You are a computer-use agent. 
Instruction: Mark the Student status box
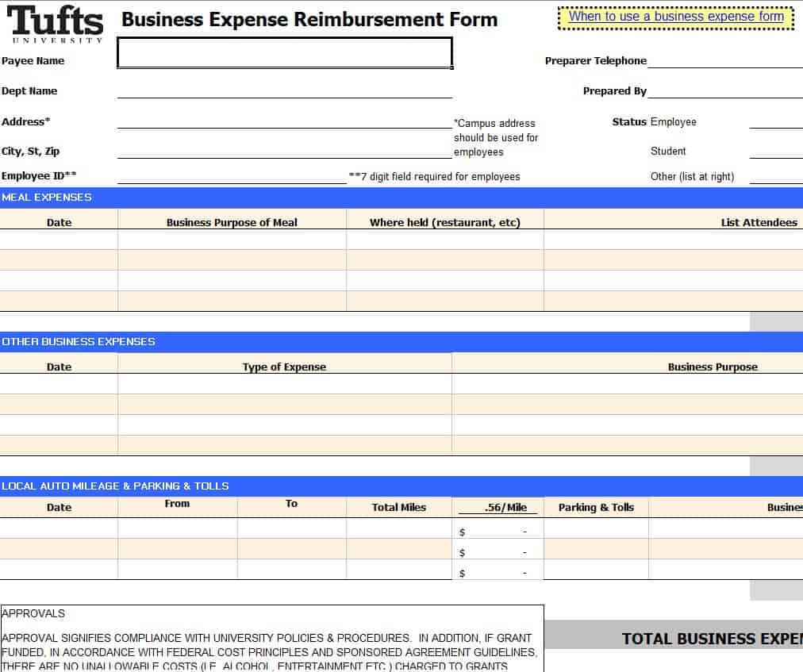775,151
